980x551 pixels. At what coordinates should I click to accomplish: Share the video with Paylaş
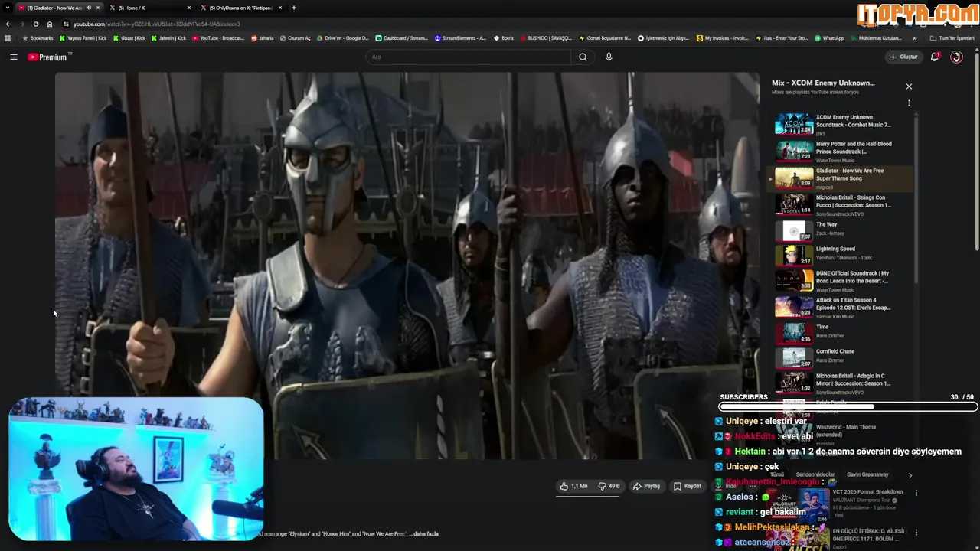(x=646, y=486)
